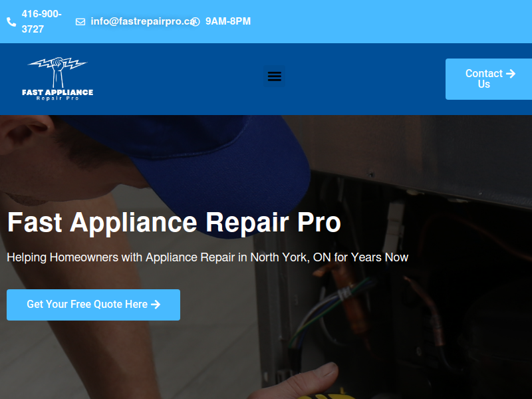Expand the mobile menu toggle icon

275,76
